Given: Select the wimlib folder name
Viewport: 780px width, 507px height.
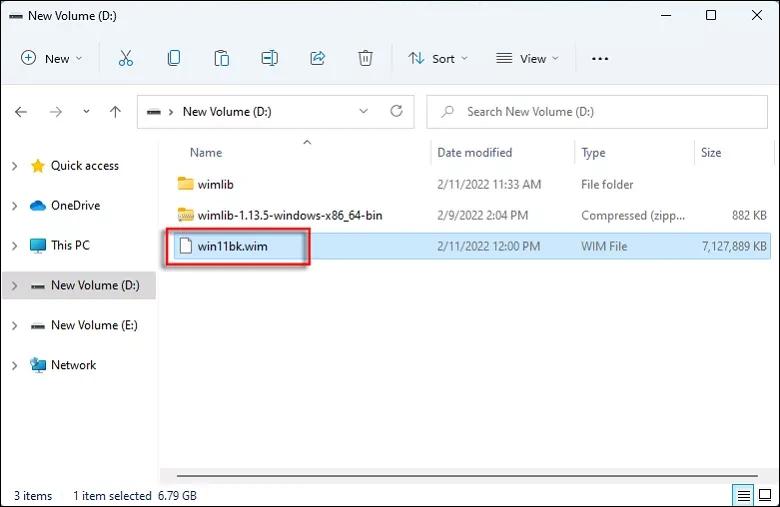Looking at the screenshot, I should pos(215,185).
